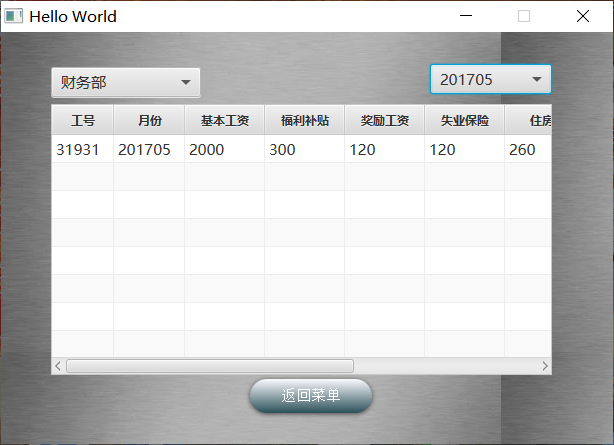614x445 pixels.
Task: Click the horizontal scrollbar left arrow
Action: (x=58, y=366)
